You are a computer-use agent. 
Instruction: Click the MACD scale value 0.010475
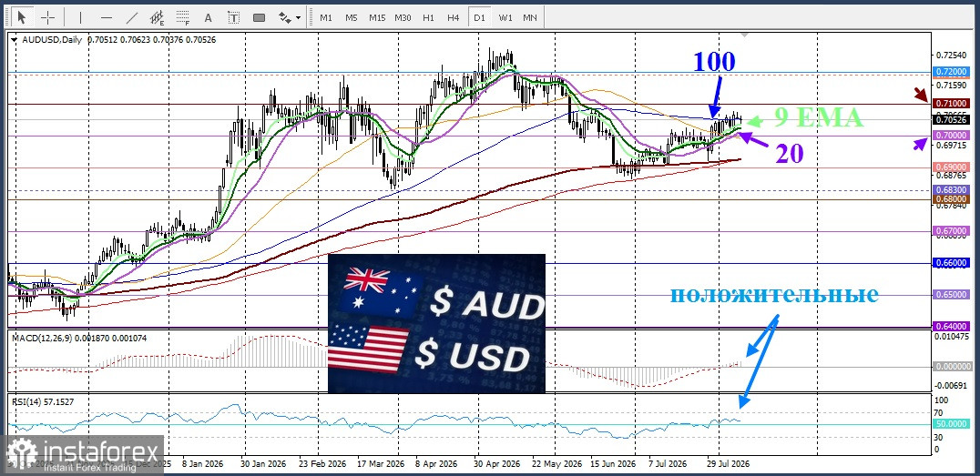click(x=953, y=338)
